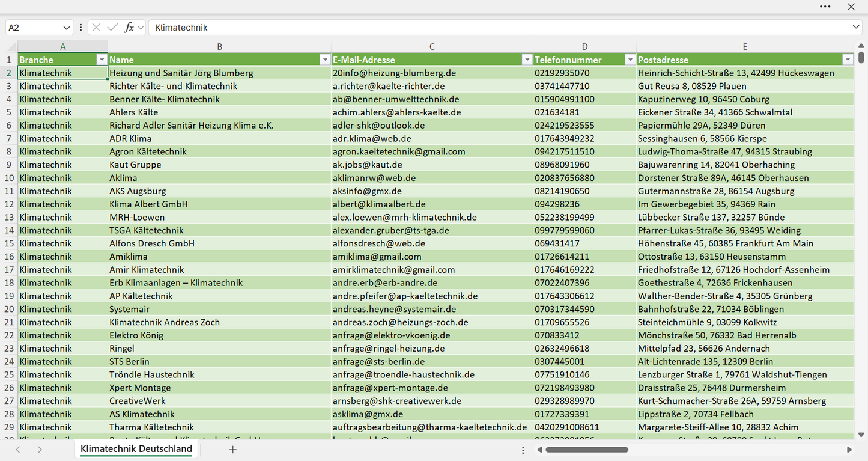Select column B header
The width and height of the screenshot is (868, 461).
tap(220, 46)
